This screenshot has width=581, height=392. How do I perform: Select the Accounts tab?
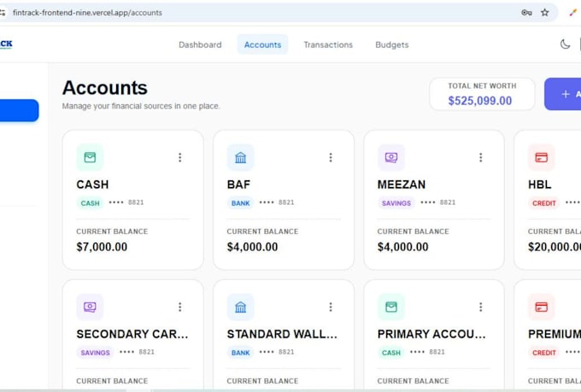coord(262,44)
